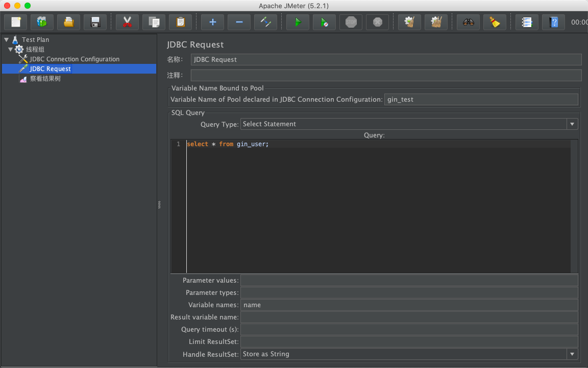Click the New test plan icon

tap(16, 22)
